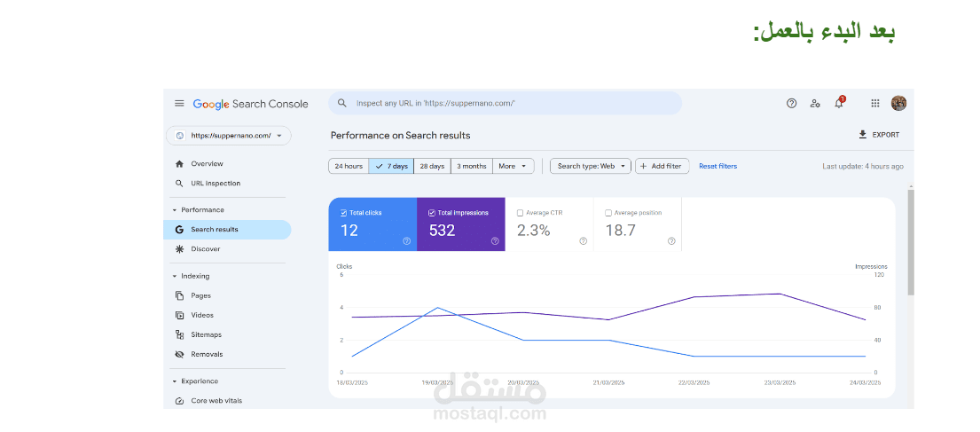Click the EXPORT button
The width and height of the screenshot is (980, 432).
click(879, 135)
